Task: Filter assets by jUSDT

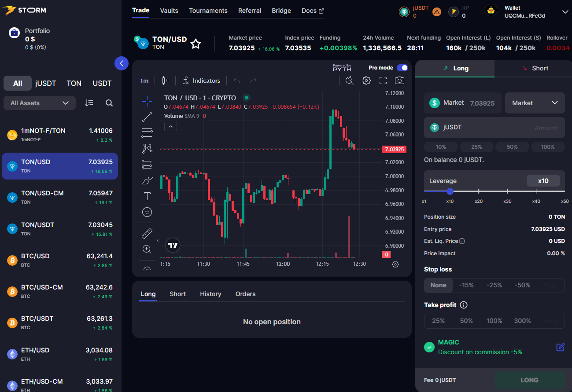Action: pyautogui.click(x=46, y=83)
